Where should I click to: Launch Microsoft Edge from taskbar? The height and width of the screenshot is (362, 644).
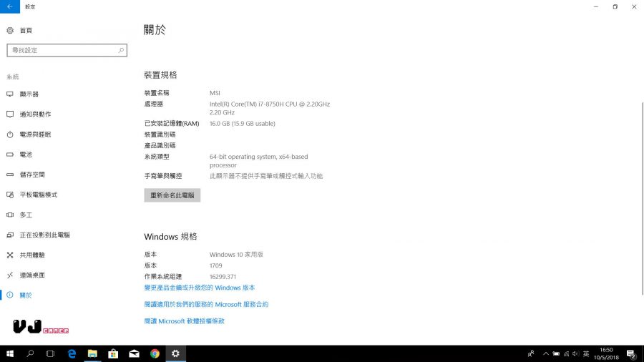point(72,353)
